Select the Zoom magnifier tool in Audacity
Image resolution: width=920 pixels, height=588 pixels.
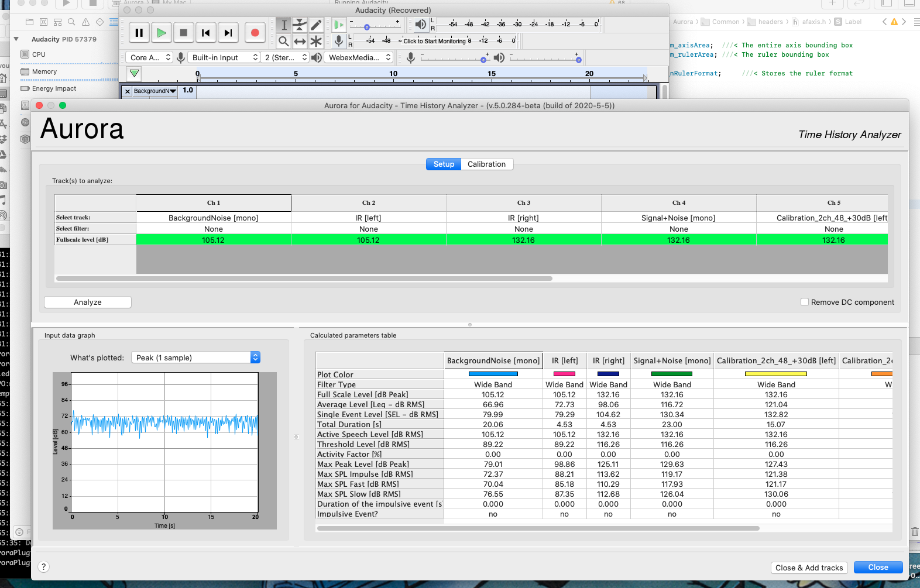tap(284, 41)
